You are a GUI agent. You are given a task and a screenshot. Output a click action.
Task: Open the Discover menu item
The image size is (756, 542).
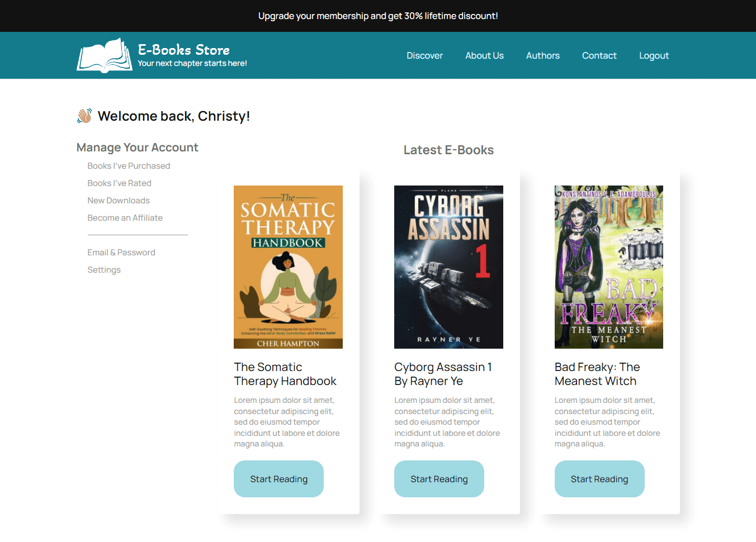tap(424, 55)
